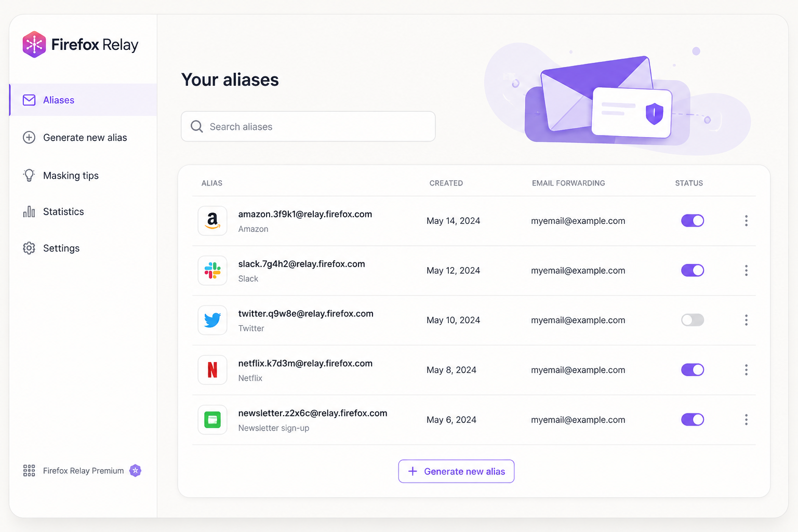Click the bar chart Statistics icon
Image resolution: width=798 pixels, height=532 pixels.
[x=29, y=211]
